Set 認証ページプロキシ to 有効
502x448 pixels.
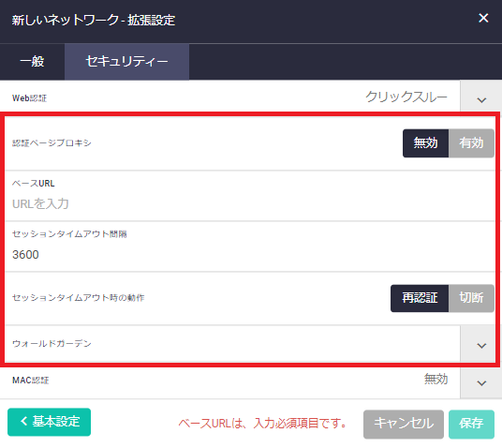pos(471,142)
